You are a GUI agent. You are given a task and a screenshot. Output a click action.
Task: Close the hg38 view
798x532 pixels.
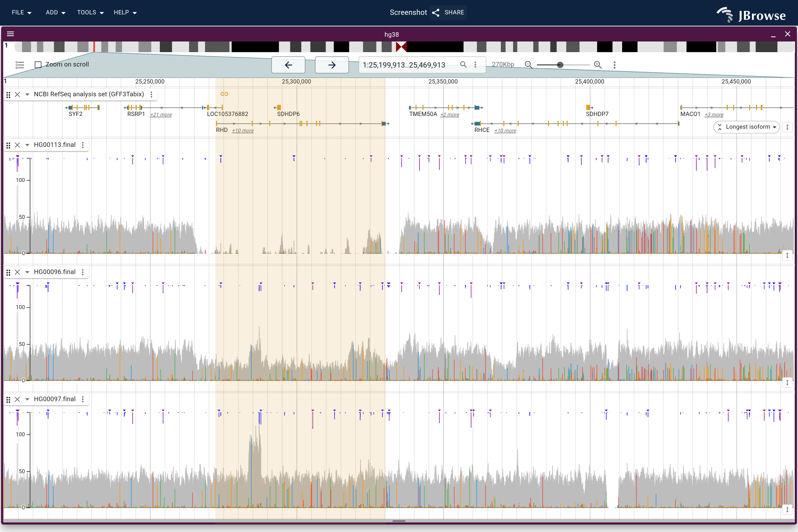click(x=788, y=34)
